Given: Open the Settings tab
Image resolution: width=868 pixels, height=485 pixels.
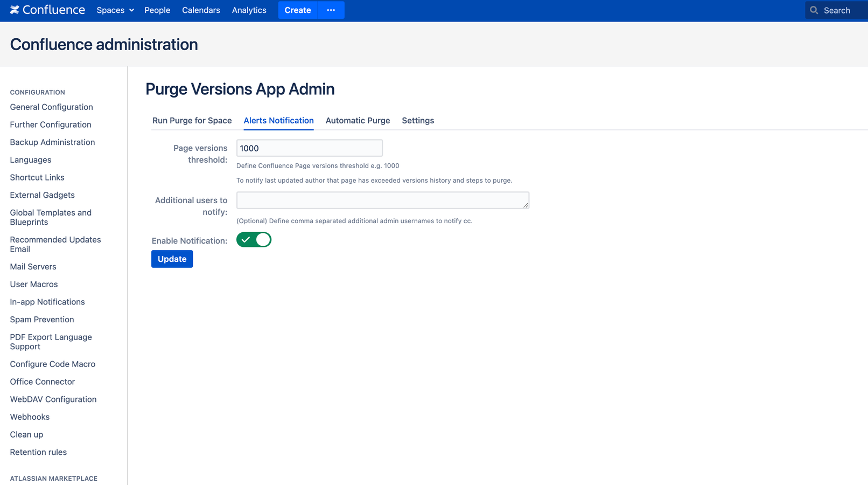Looking at the screenshot, I should tap(418, 121).
